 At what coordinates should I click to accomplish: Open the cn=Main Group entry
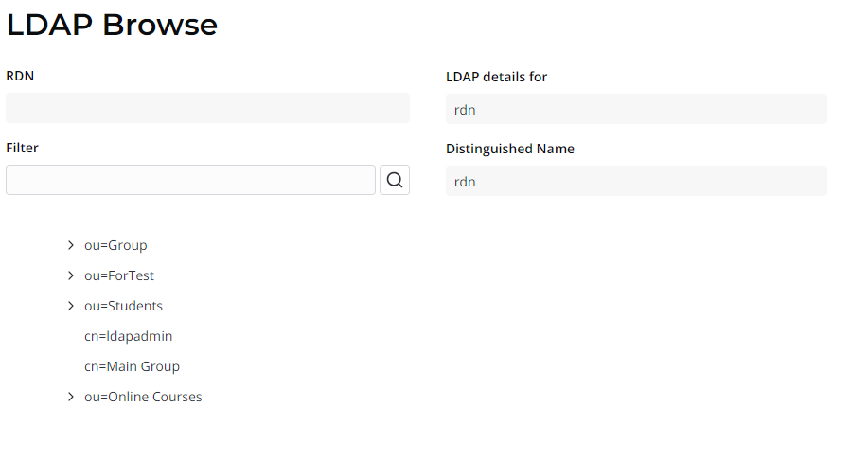point(132,366)
